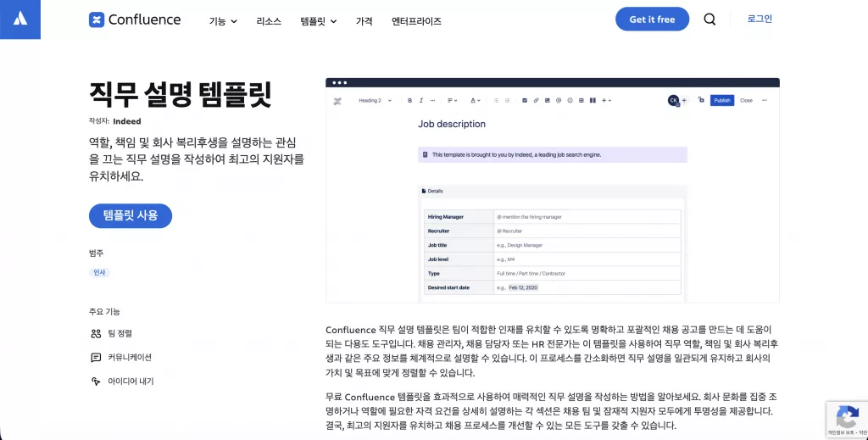Open the Heading 2 style dropdown in the preview
868x440 pixels.
[x=375, y=100]
